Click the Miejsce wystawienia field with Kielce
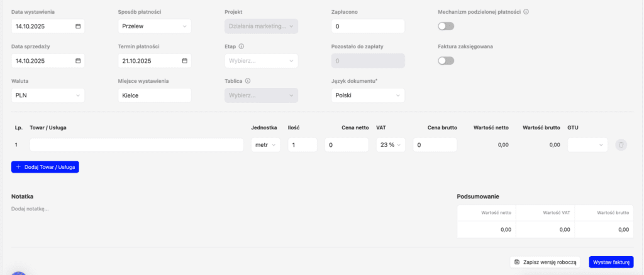This screenshot has height=275, width=644. click(x=154, y=95)
